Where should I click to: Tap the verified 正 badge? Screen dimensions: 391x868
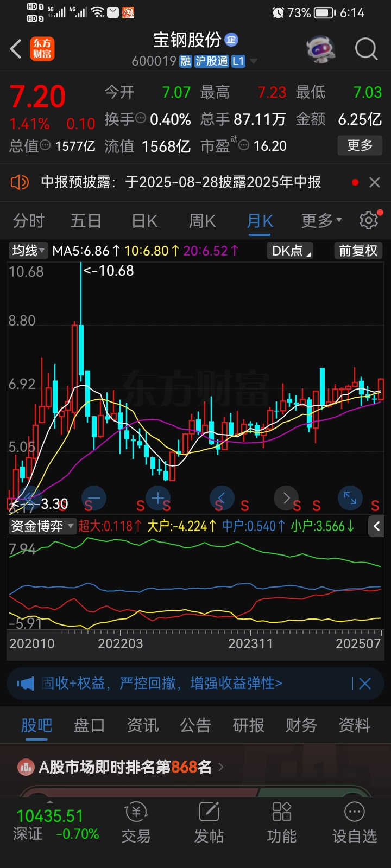231,40
